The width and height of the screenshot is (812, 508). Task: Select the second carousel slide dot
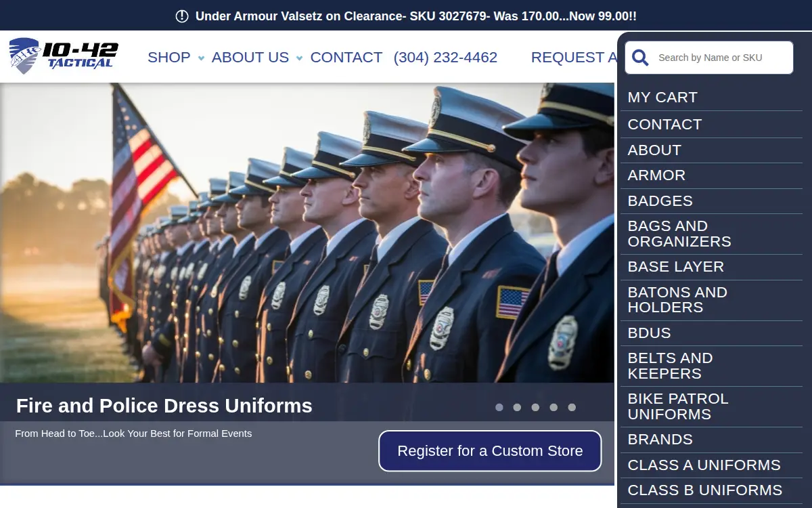(x=517, y=407)
